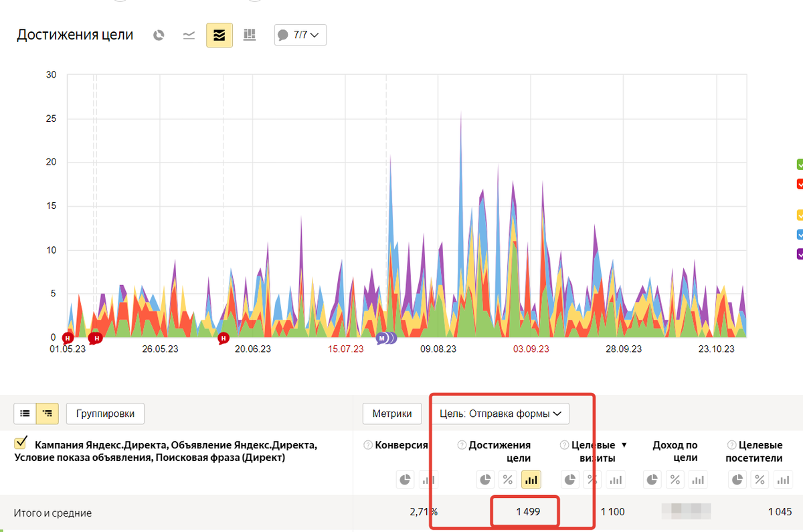Click highlighted bar graph for Достижения цели
Screen dimensions: 803x532
click(531, 479)
